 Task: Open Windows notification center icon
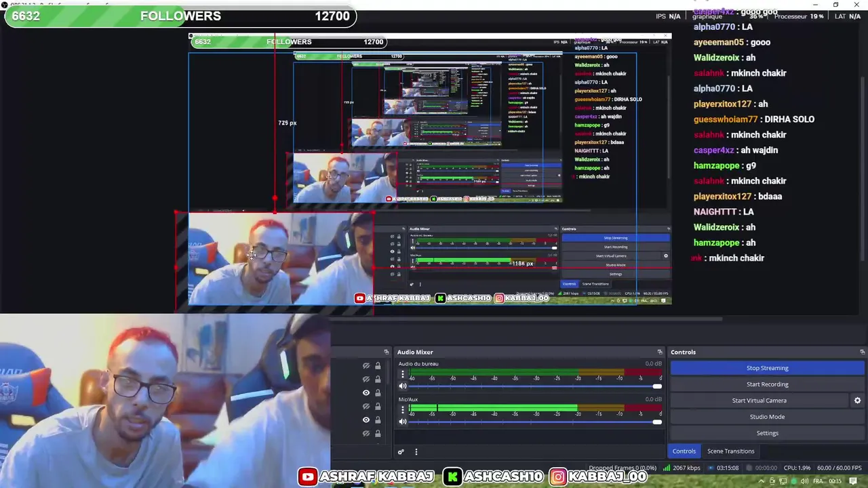point(853,481)
